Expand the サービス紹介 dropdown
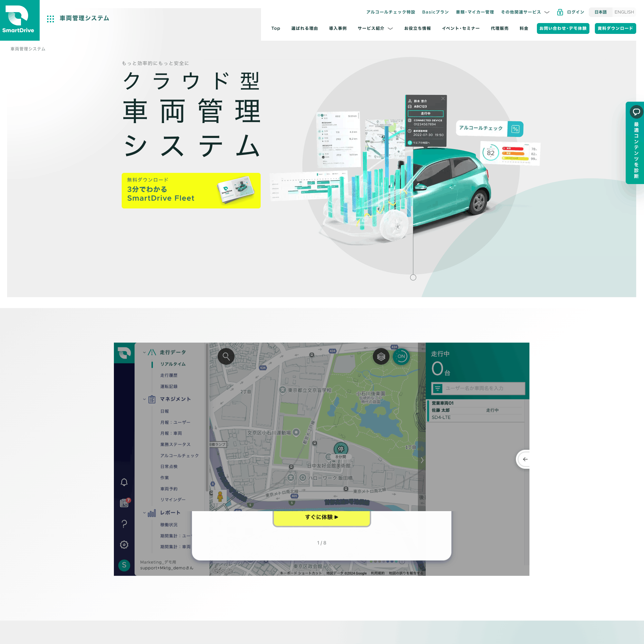 point(375,28)
